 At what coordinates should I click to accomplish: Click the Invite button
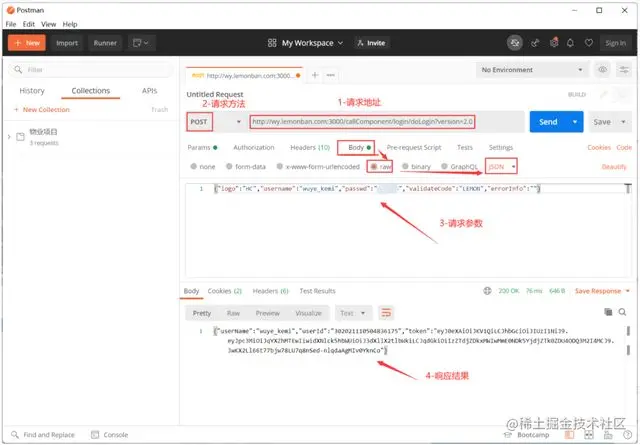click(371, 43)
